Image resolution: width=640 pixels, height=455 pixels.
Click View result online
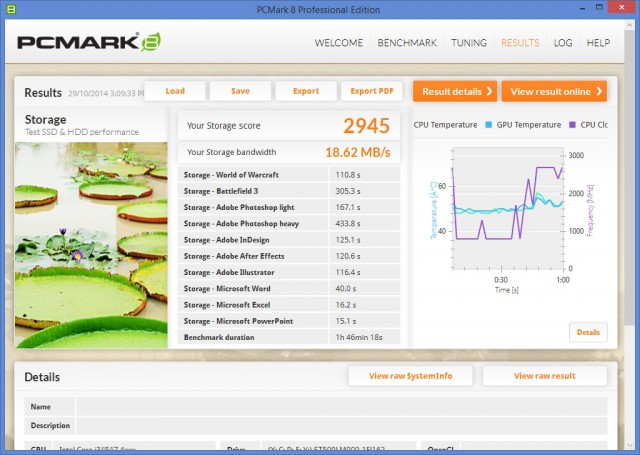pyautogui.click(x=554, y=91)
